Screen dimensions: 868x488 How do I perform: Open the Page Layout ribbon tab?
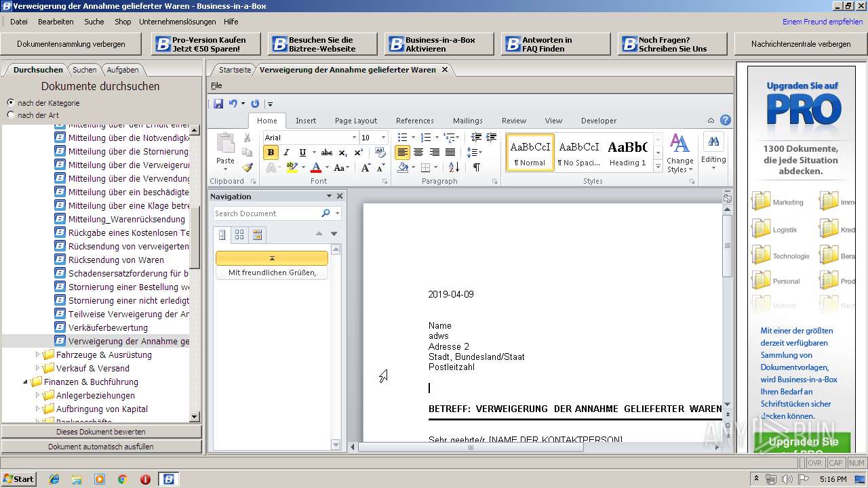pos(356,121)
